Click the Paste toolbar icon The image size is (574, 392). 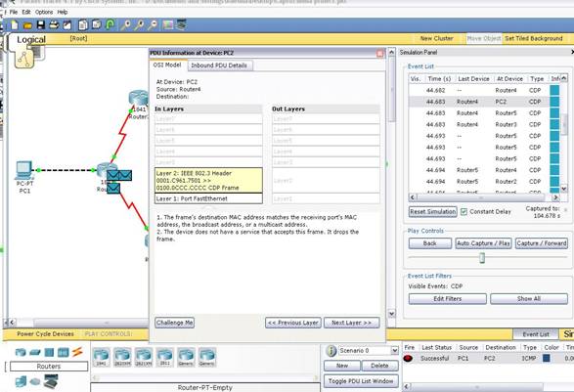pos(96,24)
